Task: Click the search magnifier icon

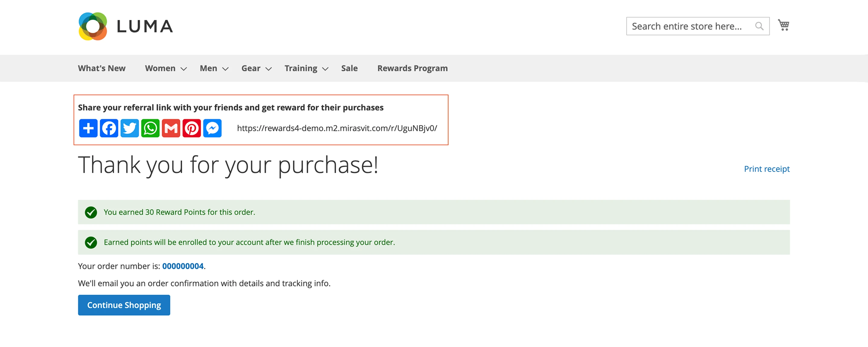Action: pos(759,26)
